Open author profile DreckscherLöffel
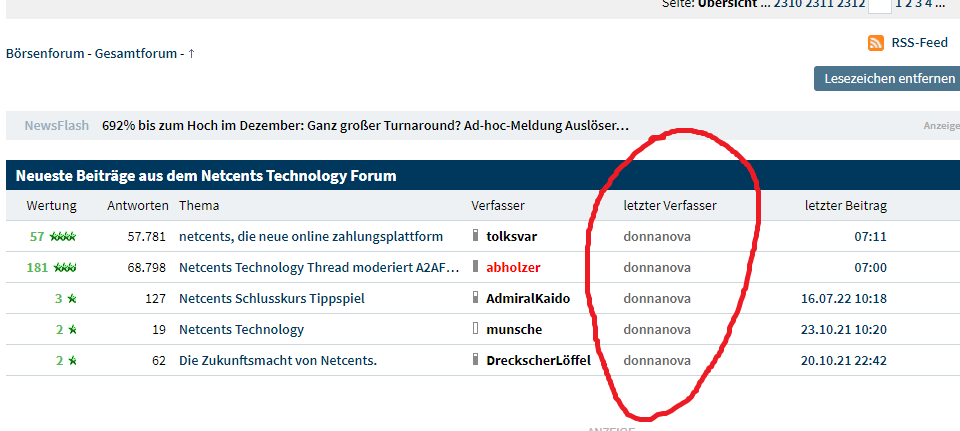This screenshot has width=960, height=431. tap(538, 361)
